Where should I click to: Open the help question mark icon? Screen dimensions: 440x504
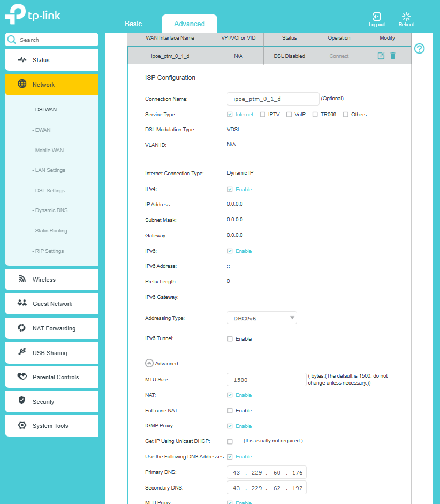click(x=419, y=49)
